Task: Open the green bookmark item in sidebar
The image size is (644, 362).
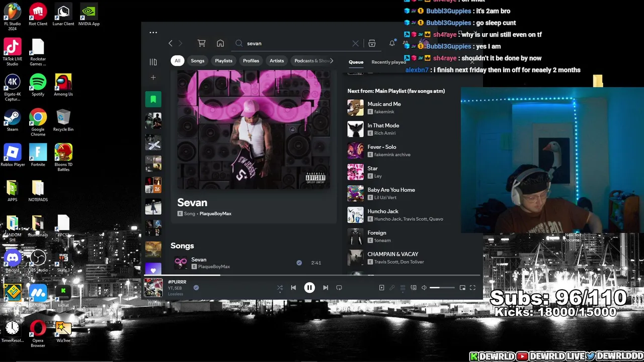Action: click(x=153, y=99)
